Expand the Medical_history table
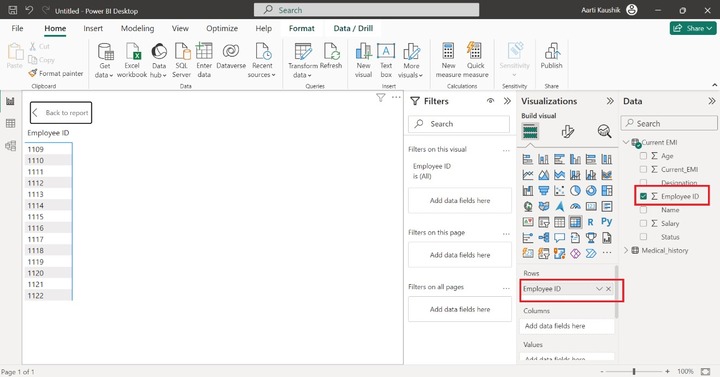Image resolution: width=720 pixels, height=377 pixels. click(626, 250)
